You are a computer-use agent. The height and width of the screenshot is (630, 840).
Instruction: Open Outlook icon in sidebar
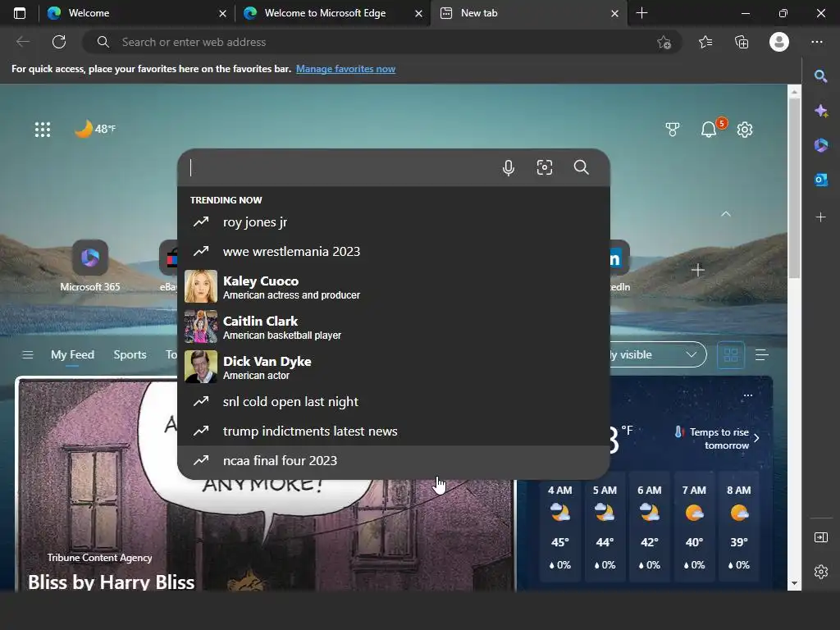coord(820,180)
